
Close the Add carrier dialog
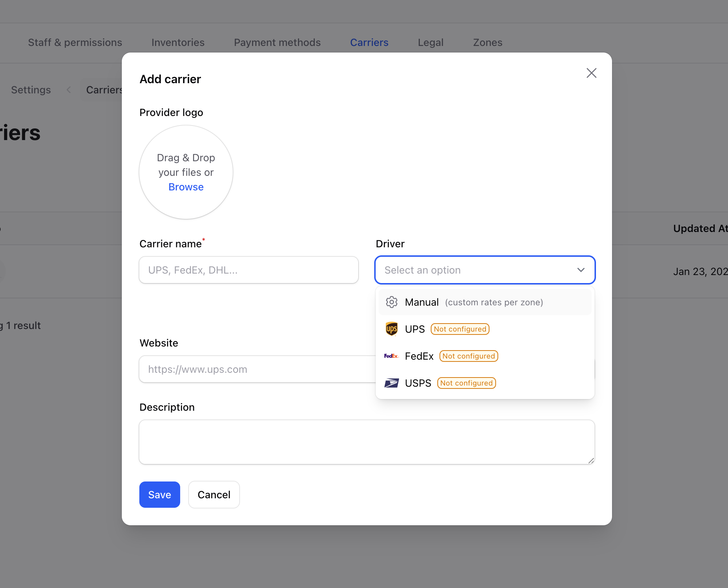tap(591, 73)
